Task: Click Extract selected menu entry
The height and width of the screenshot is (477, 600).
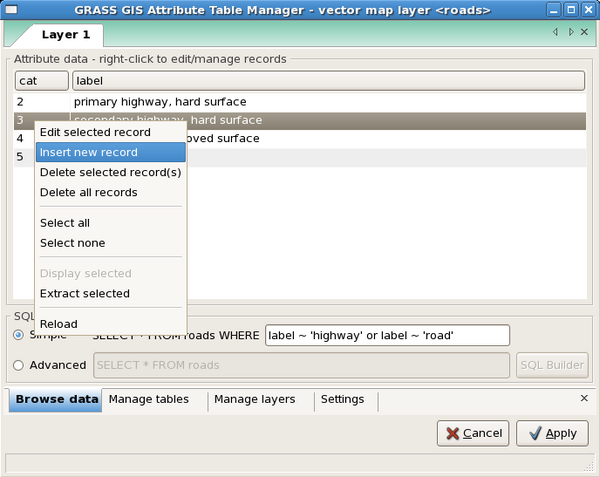Action: pos(85,294)
